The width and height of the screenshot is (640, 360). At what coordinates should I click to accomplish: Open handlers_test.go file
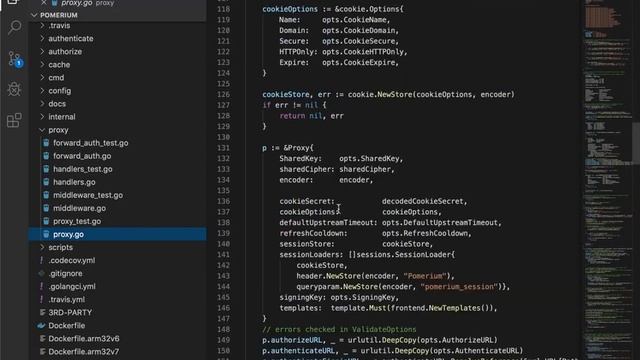(82, 169)
